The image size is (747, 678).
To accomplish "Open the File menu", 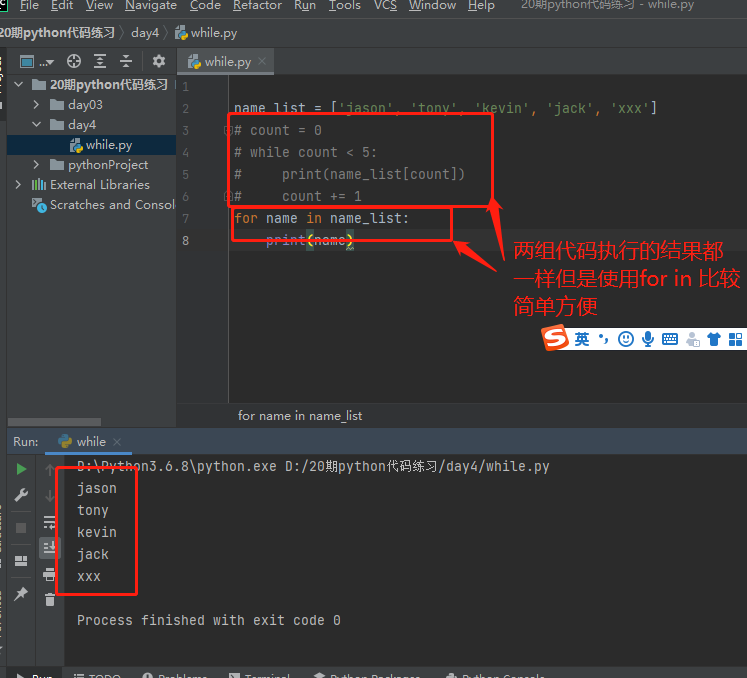I will (x=29, y=5).
